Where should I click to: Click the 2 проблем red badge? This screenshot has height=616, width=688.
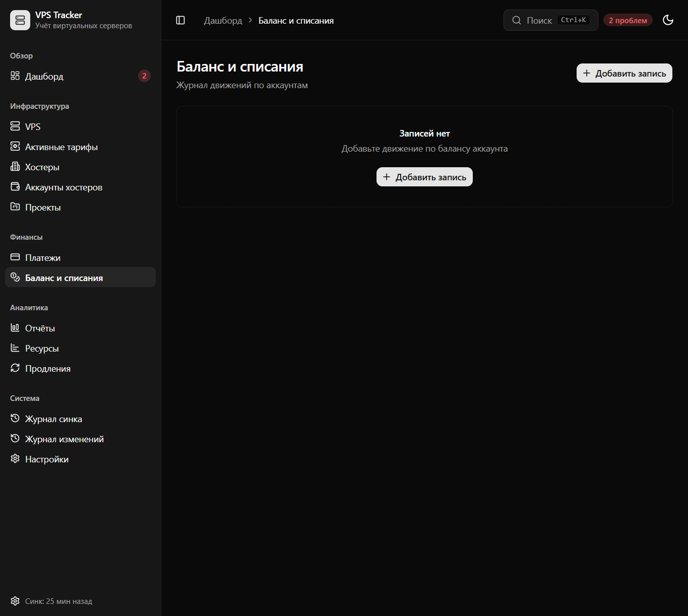tap(628, 20)
